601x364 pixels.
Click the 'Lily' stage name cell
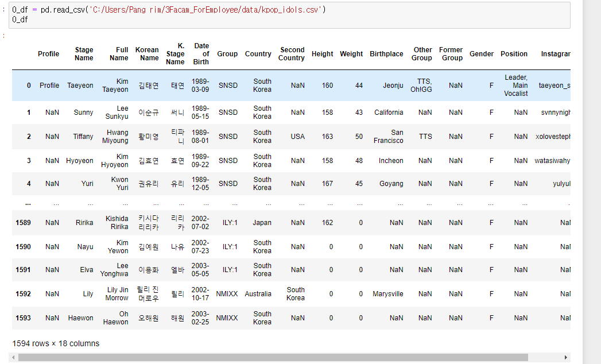pyautogui.click(x=88, y=294)
